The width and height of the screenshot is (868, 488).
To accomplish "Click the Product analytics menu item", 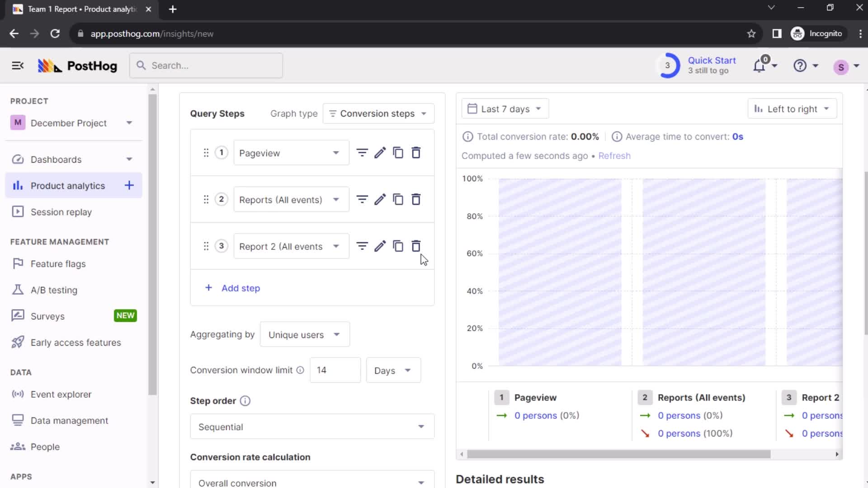I will click(67, 186).
